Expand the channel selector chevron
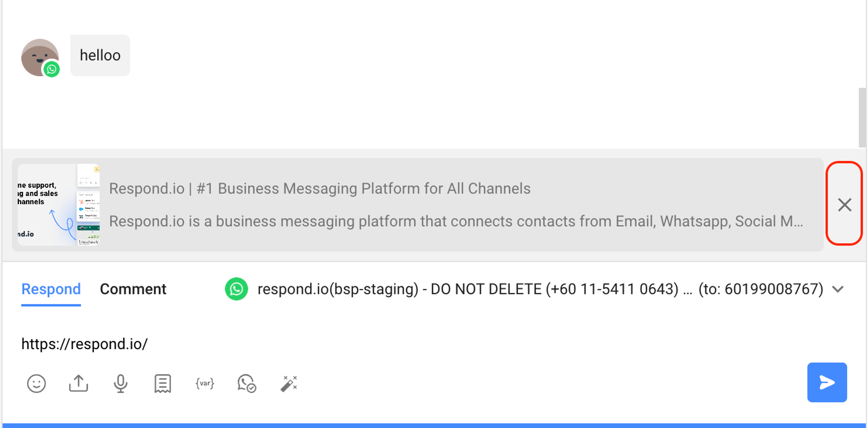The image size is (868, 428). coord(838,289)
